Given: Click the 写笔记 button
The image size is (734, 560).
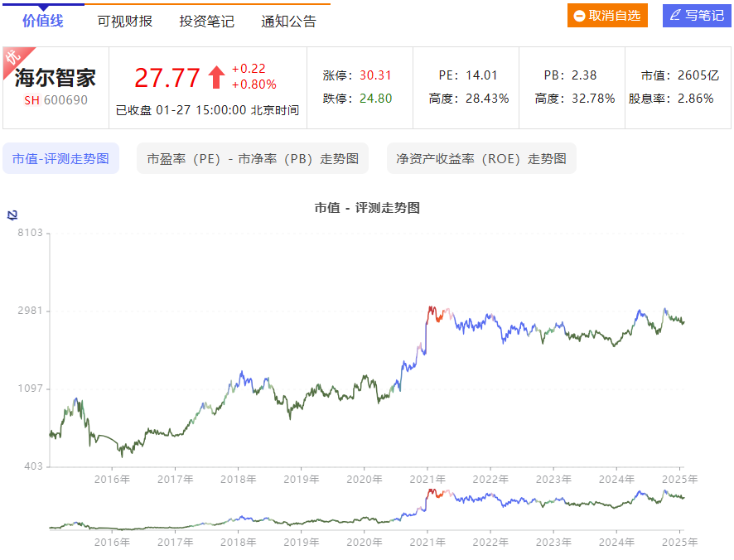Looking at the screenshot, I should [697, 15].
